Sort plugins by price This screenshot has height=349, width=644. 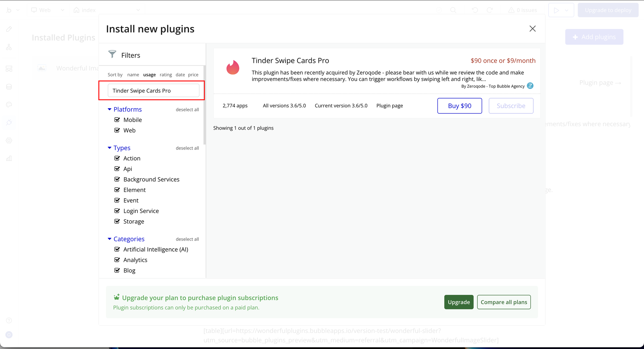[x=193, y=75]
